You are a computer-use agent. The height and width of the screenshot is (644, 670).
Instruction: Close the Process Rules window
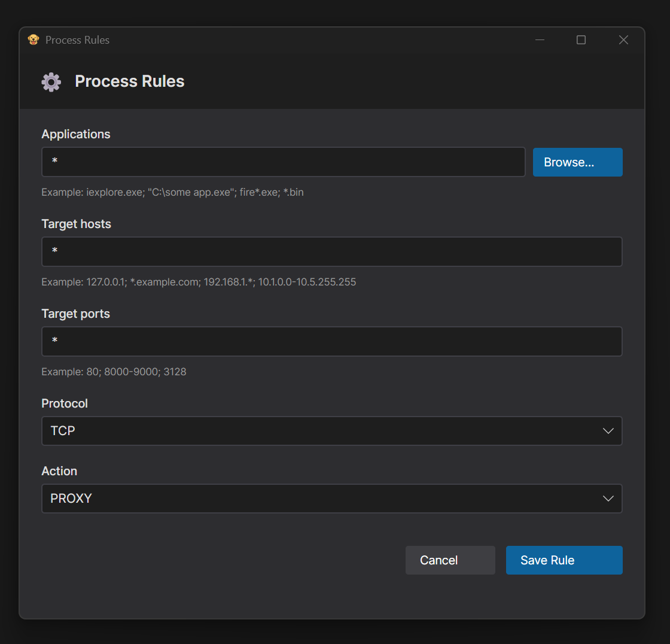click(x=623, y=40)
